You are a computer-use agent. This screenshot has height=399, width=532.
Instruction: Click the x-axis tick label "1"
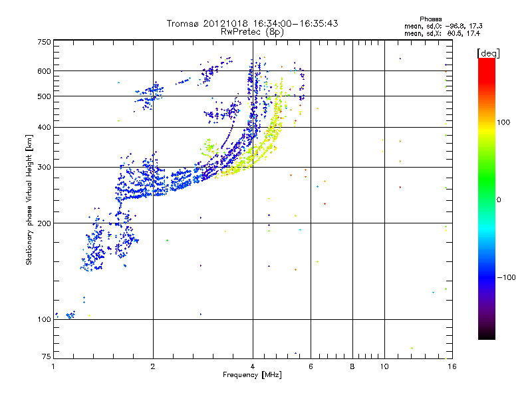tap(53, 366)
